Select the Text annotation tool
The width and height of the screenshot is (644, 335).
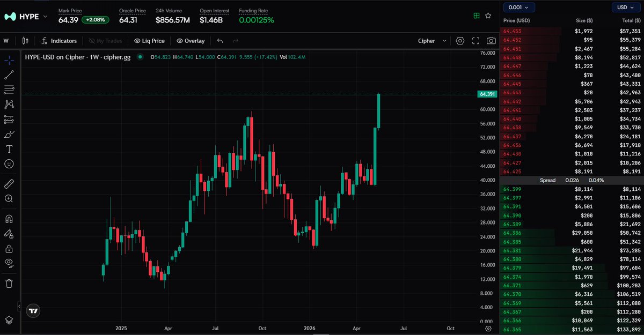coord(9,149)
